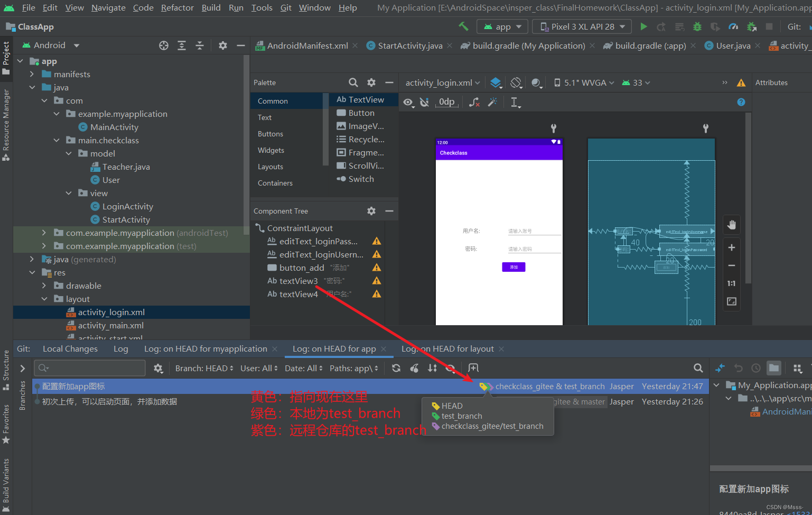Open the profiler gauge icon in toolbar
The width and height of the screenshot is (812, 515).
point(733,26)
